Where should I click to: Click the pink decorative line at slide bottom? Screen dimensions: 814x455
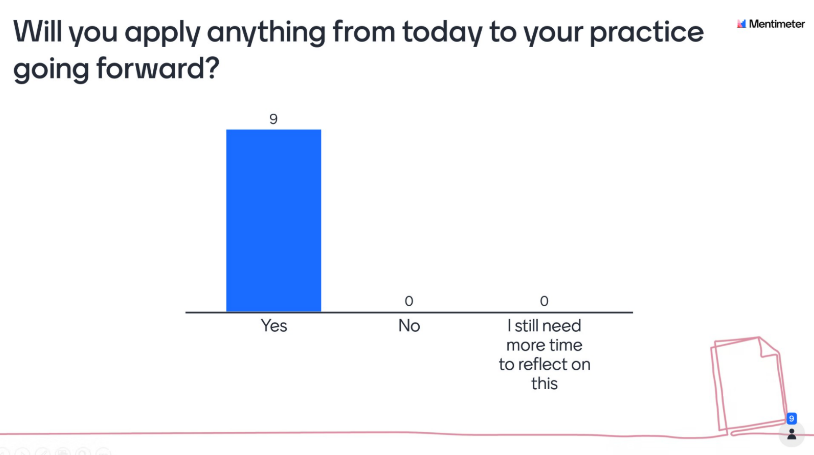point(400,434)
